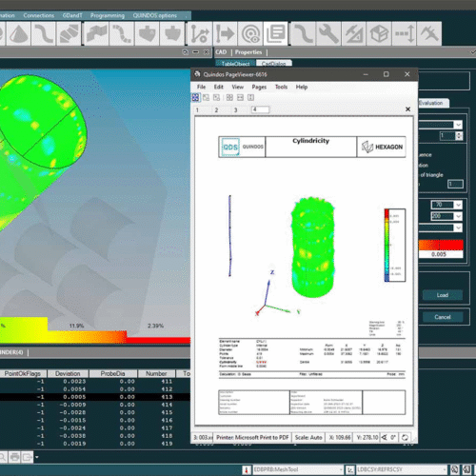The height and width of the screenshot is (476, 476).
Task: Select the table row numbered 413
Action: 95,397
